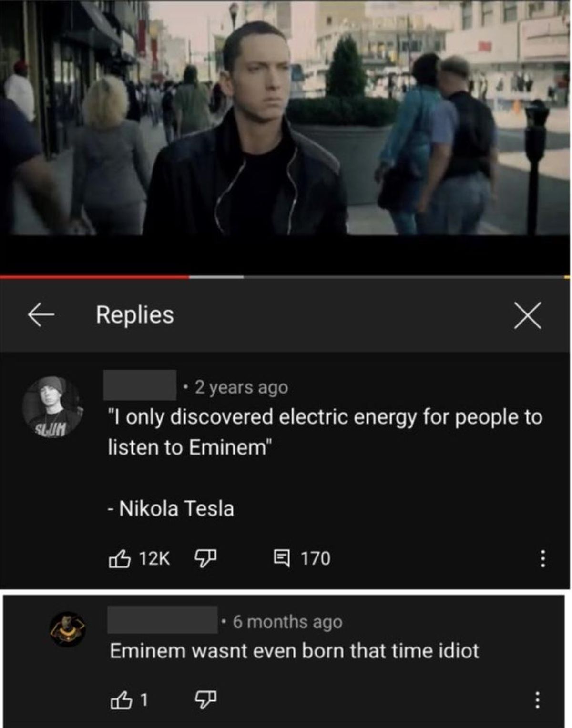Select the 'Replies' header title

(135, 315)
